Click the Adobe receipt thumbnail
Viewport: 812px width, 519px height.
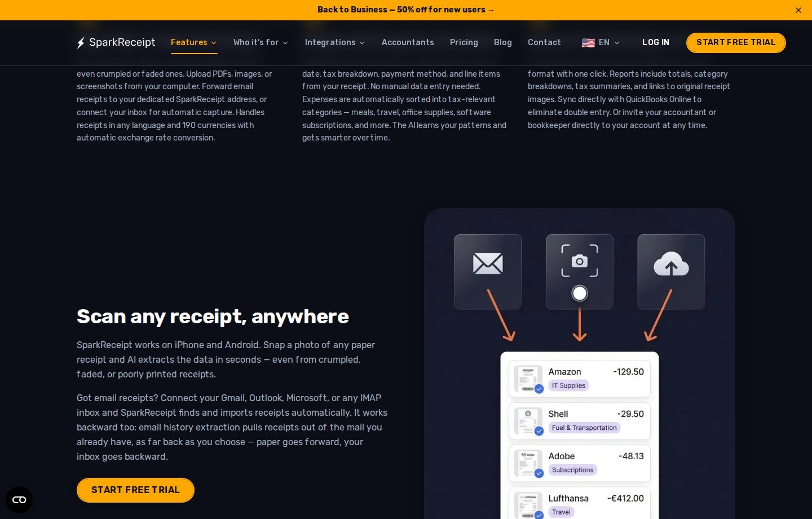coord(528,464)
